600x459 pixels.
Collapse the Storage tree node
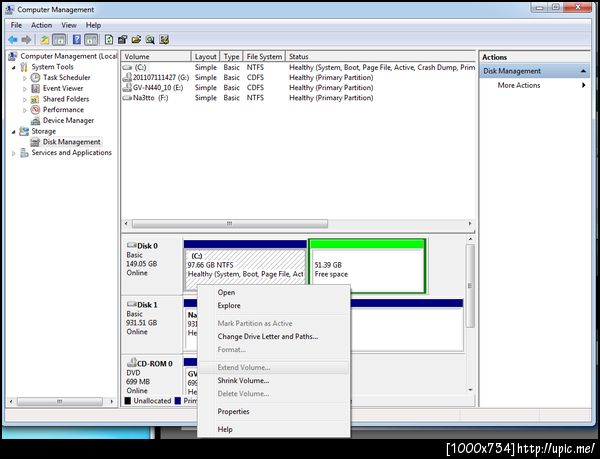(14, 132)
